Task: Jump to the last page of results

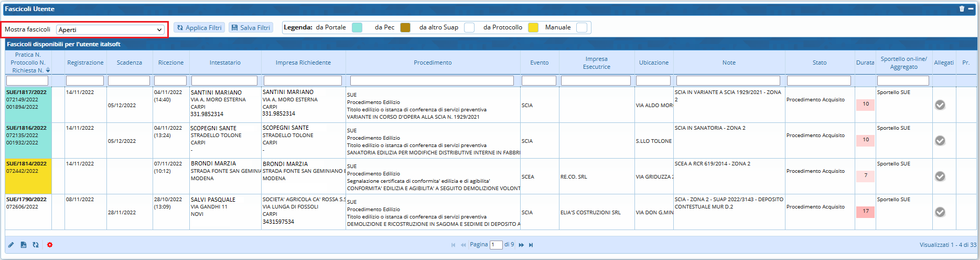Action: [531, 245]
